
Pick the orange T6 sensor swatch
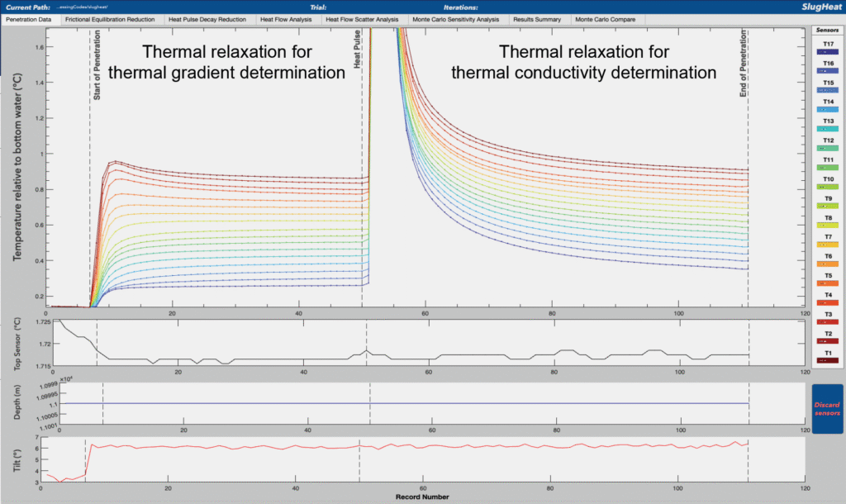[x=826, y=264]
